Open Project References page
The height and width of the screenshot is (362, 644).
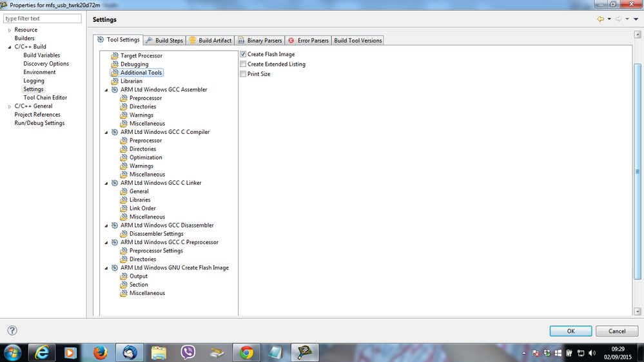[37, 115]
